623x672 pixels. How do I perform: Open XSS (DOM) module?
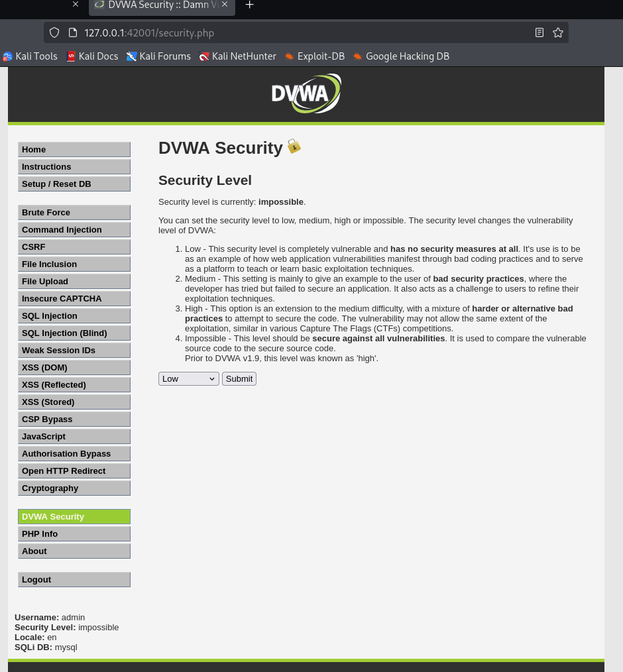tap(74, 367)
